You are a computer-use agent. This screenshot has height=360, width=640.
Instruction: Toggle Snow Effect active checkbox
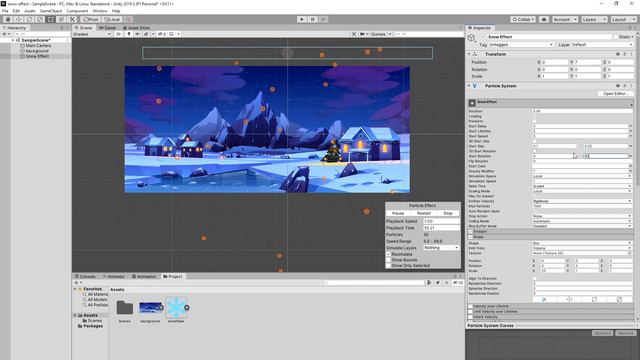tap(484, 37)
